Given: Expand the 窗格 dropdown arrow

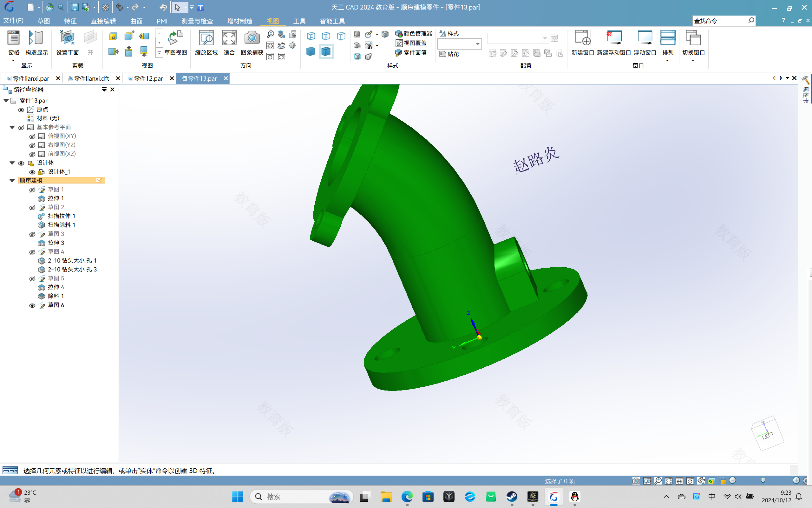Looking at the screenshot, I should (13, 60).
